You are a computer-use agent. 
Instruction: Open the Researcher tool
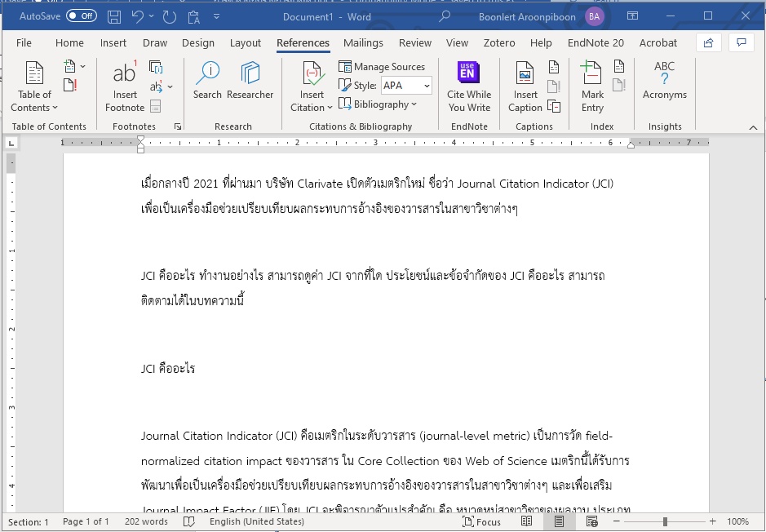pyautogui.click(x=250, y=81)
